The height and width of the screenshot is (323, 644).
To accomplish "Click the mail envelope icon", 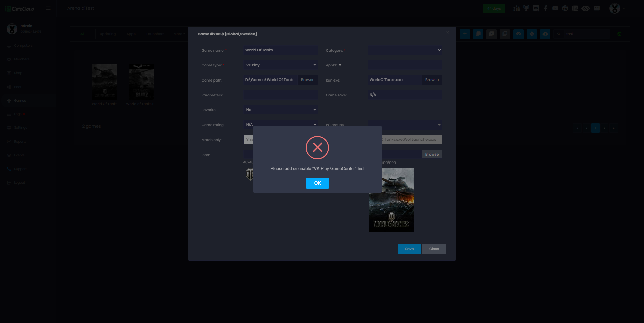I will pyautogui.click(x=597, y=8).
